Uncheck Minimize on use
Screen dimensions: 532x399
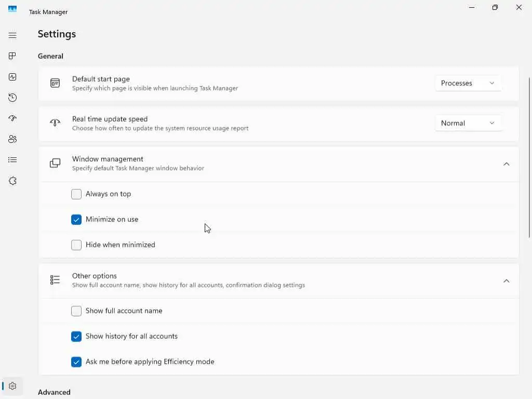pyautogui.click(x=76, y=219)
